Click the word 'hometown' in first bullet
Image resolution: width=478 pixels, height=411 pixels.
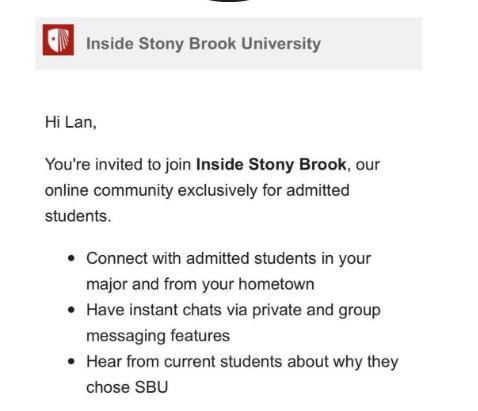(x=276, y=284)
